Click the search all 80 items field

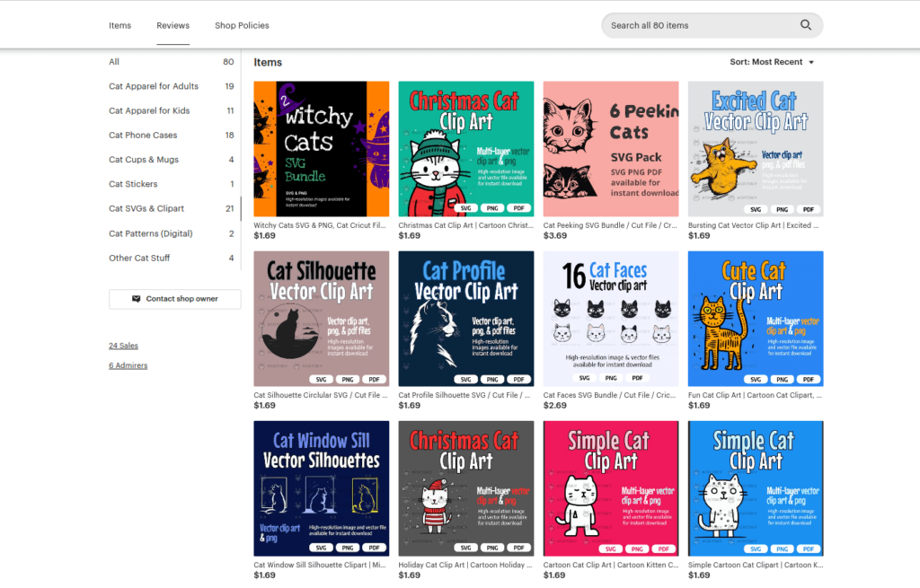point(701,25)
